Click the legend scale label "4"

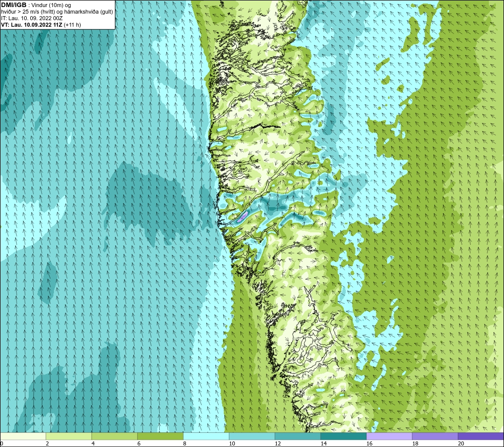(93, 443)
